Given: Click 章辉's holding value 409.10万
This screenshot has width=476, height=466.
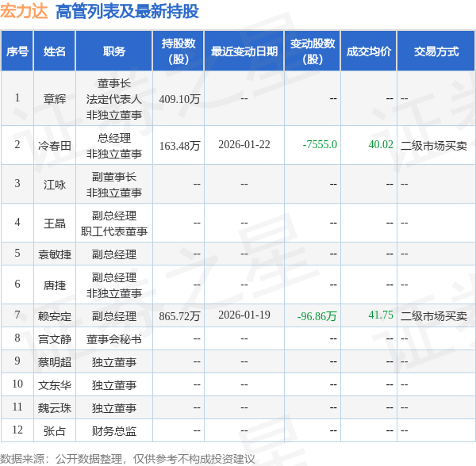Looking at the screenshot, I should 179,99.
